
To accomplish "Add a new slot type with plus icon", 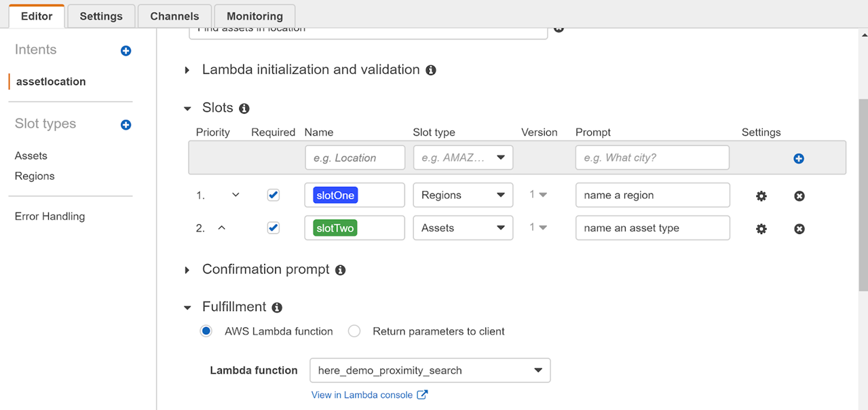I will (126, 125).
